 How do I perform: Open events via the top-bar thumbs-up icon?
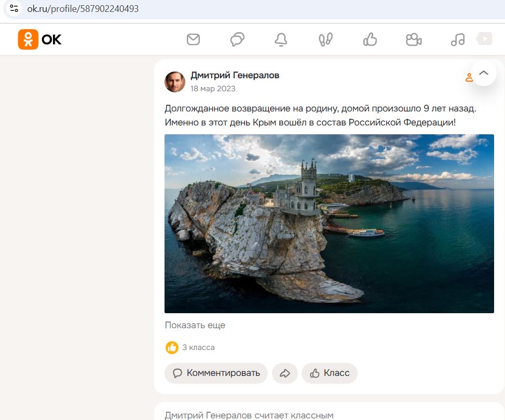370,39
